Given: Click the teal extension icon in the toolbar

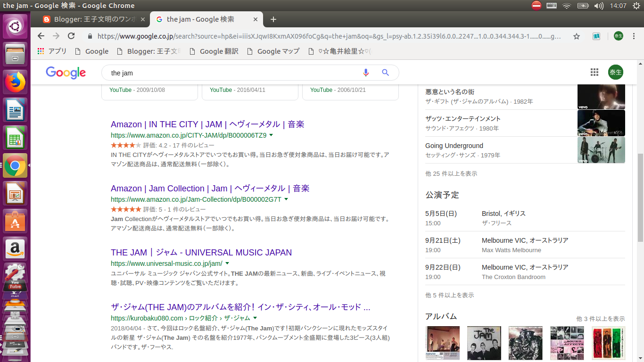Looking at the screenshot, I should [x=596, y=36].
